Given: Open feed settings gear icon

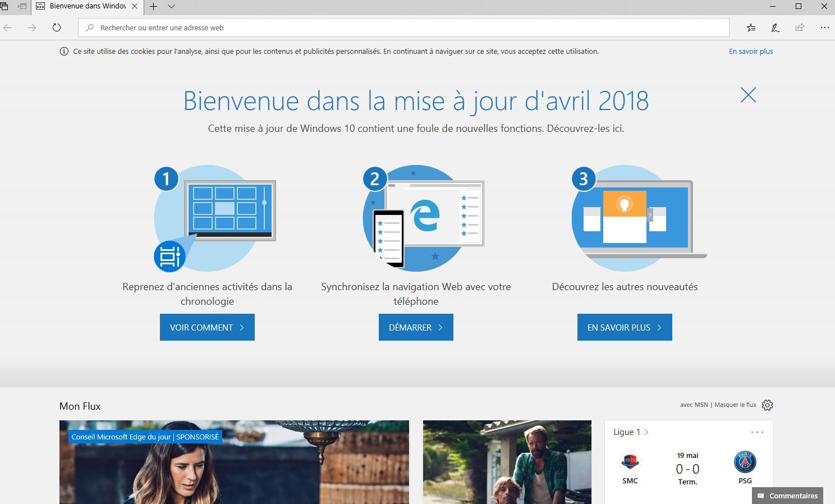Looking at the screenshot, I should click(x=768, y=405).
